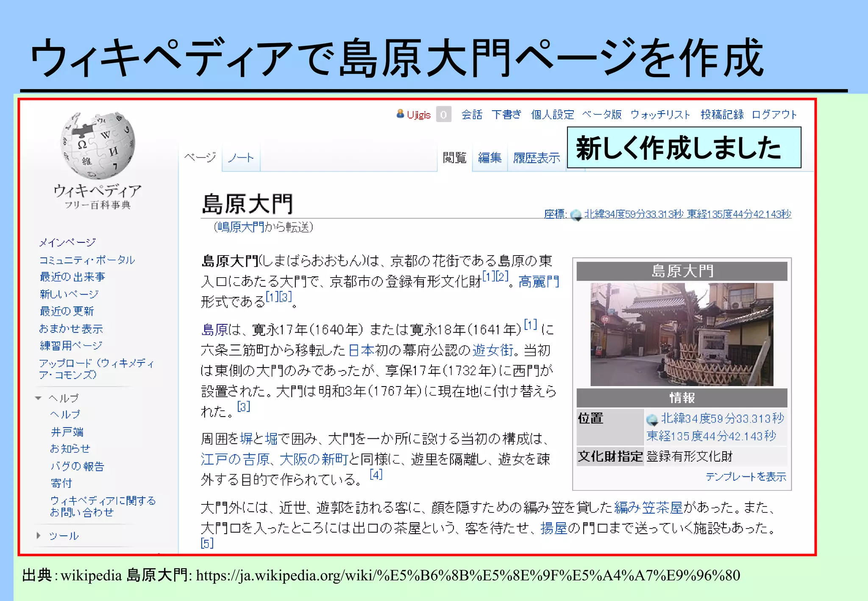This screenshot has height=601, width=868.
Task: Open the 下書き link
Action: point(506,114)
